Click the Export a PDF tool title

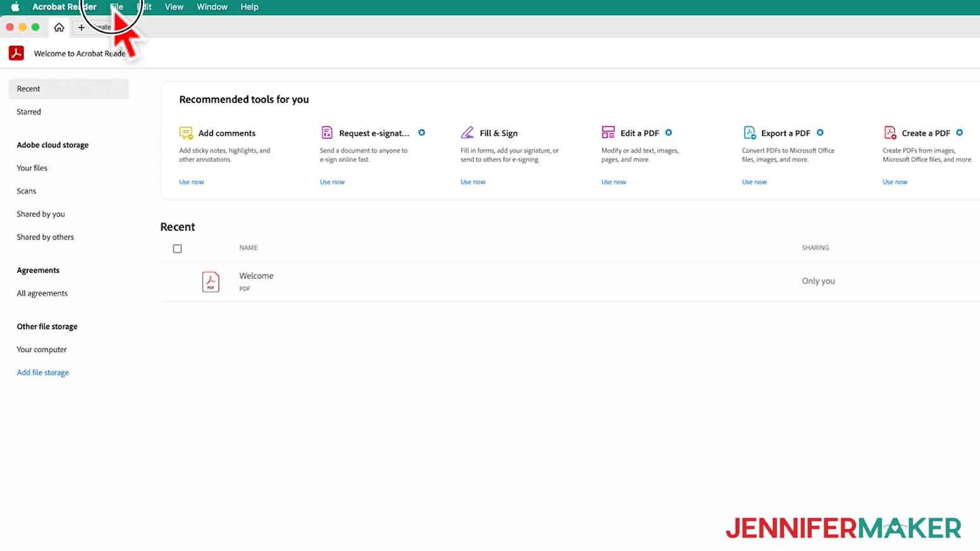[x=786, y=133]
